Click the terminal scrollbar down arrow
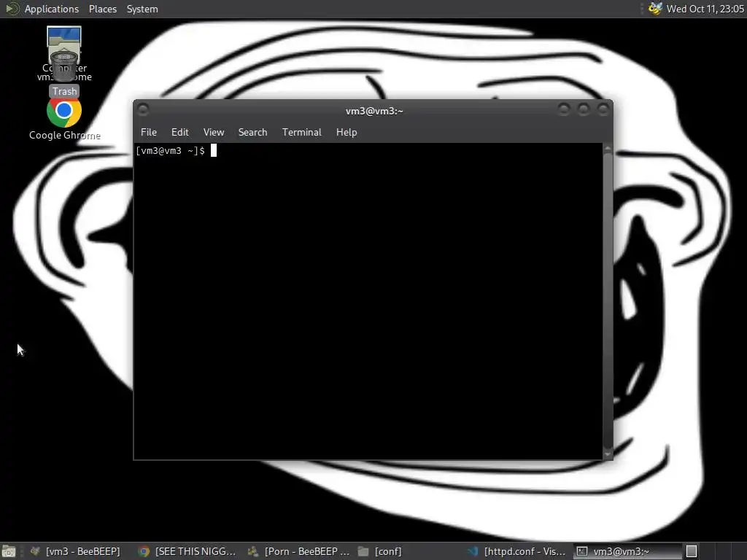The height and width of the screenshot is (560, 747). click(x=608, y=454)
